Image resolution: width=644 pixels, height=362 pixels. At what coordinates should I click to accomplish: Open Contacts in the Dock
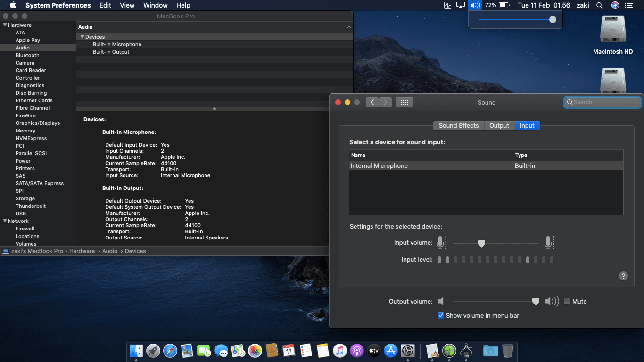[272, 351]
